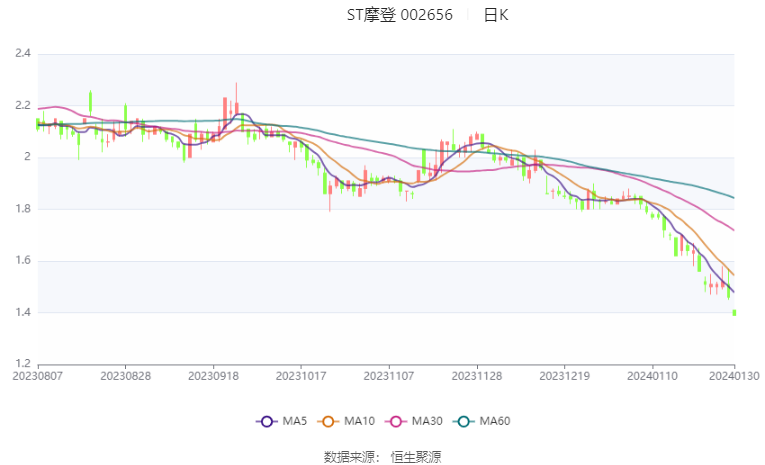
Task: Toggle the MA60 legend series
Action: (482, 421)
